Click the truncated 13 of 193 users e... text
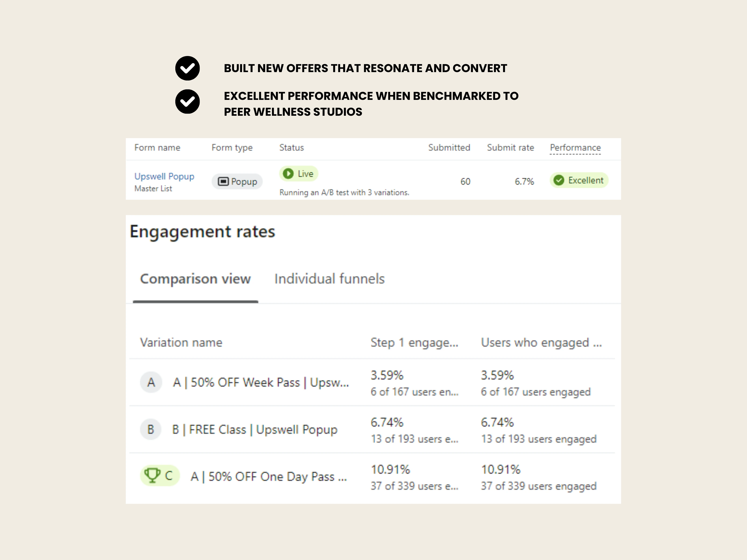Screen dimensions: 747x560 [x=414, y=439]
